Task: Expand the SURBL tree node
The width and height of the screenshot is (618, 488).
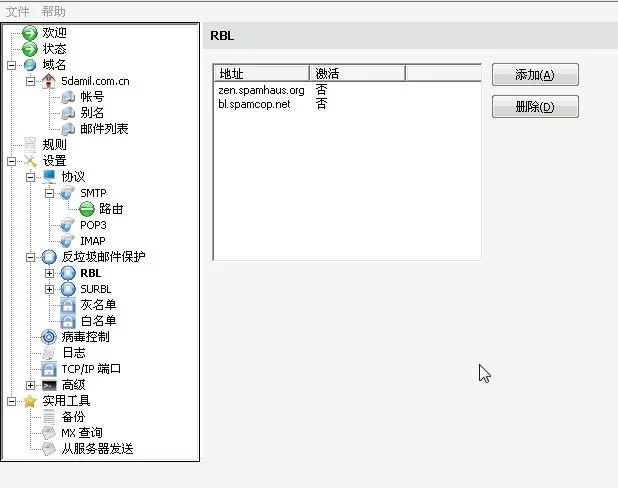Action: click(x=49, y=289)
